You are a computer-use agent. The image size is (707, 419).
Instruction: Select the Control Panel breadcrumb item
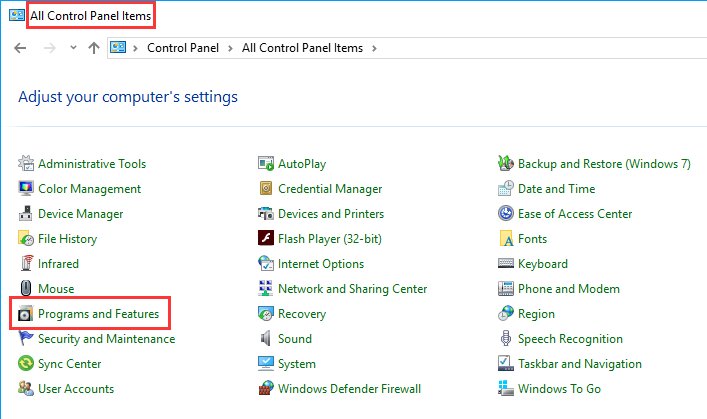(x=183, y=48)
